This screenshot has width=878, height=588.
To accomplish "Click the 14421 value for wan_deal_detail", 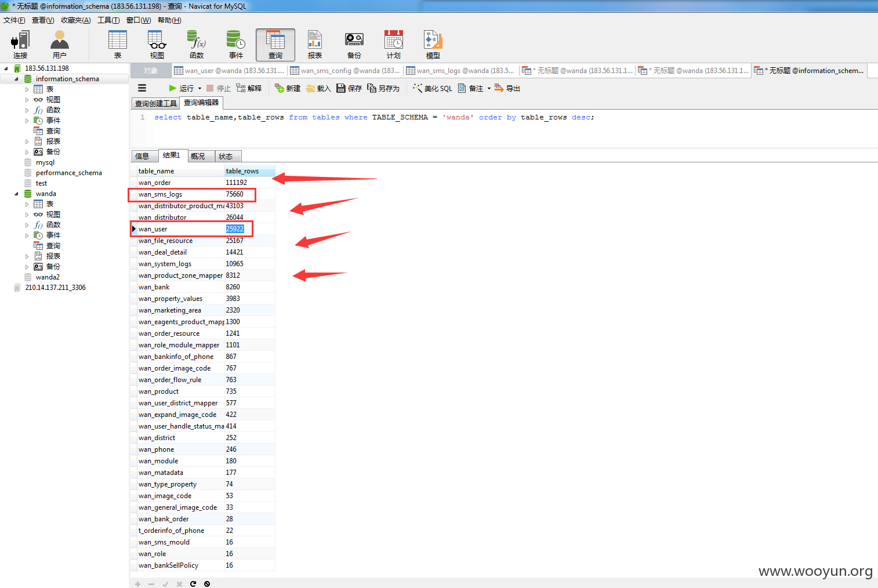I will point(234,252).
